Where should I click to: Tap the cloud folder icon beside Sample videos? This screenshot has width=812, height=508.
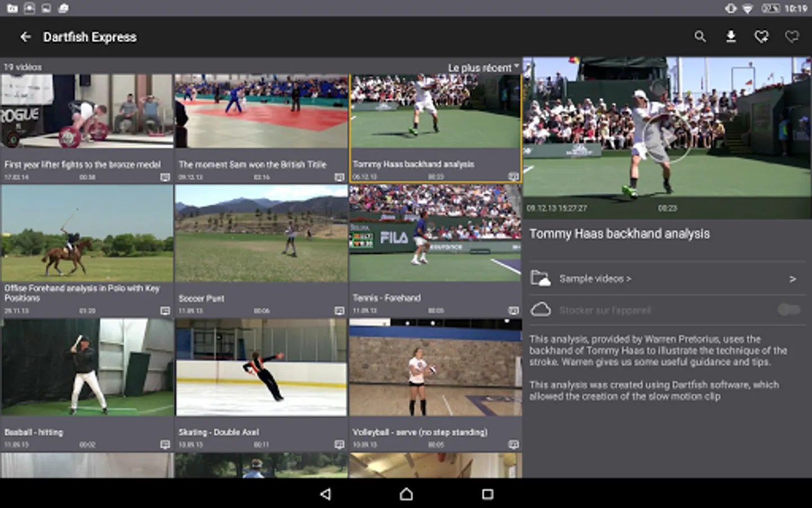(540, 278)
